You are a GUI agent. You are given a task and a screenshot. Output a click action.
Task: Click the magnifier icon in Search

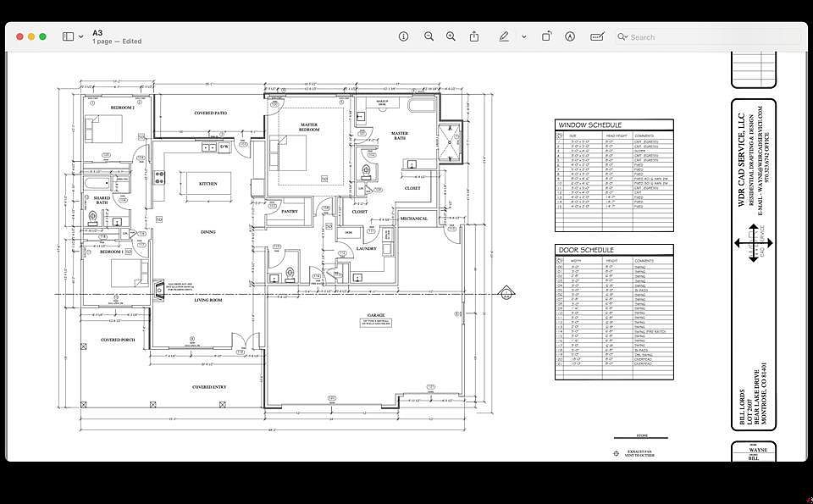622,36
